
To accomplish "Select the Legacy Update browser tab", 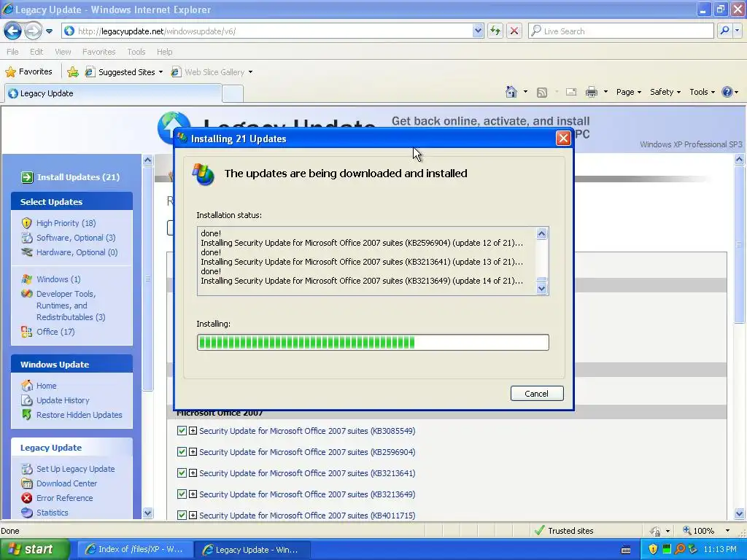I will pos(113,93).
